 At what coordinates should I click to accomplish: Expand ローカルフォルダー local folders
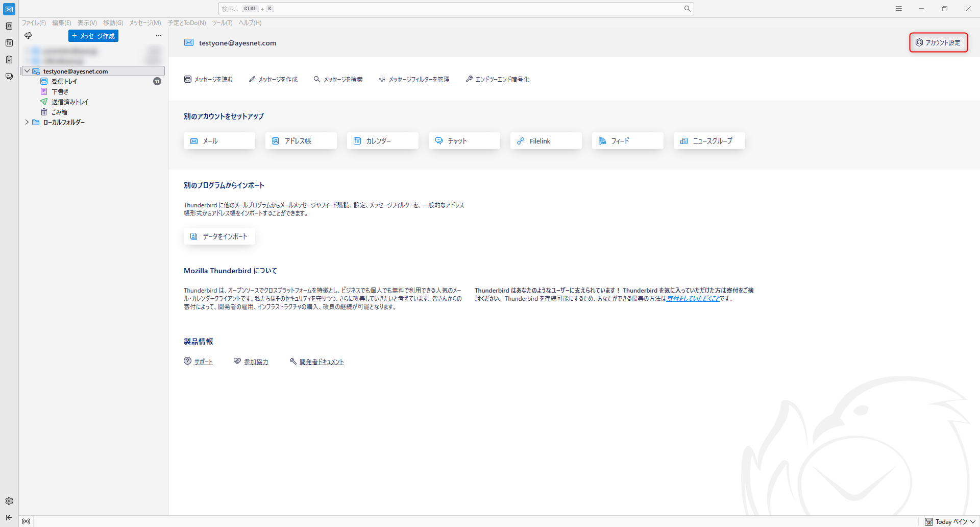[x=27, y=122]
